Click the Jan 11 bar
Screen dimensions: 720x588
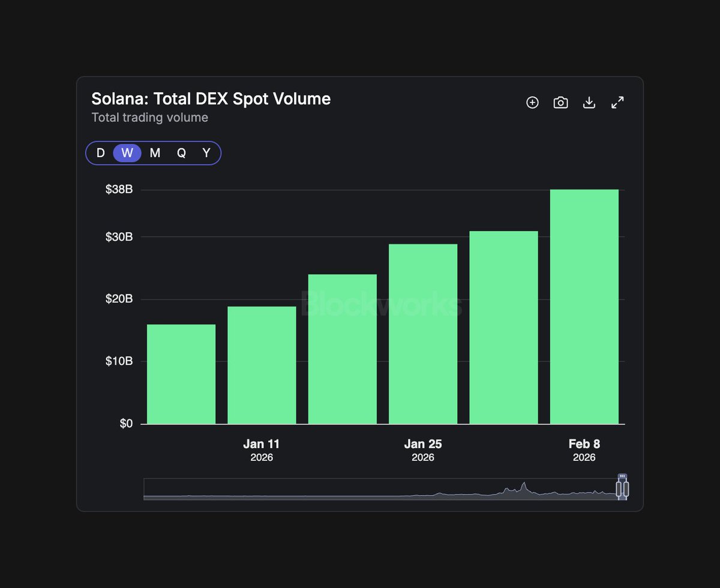tap(262, 365)
